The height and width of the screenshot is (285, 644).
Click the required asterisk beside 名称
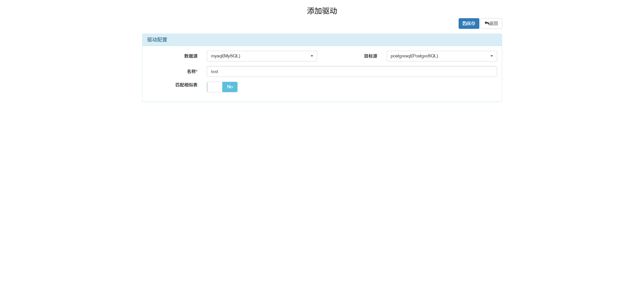pos(197,71)
